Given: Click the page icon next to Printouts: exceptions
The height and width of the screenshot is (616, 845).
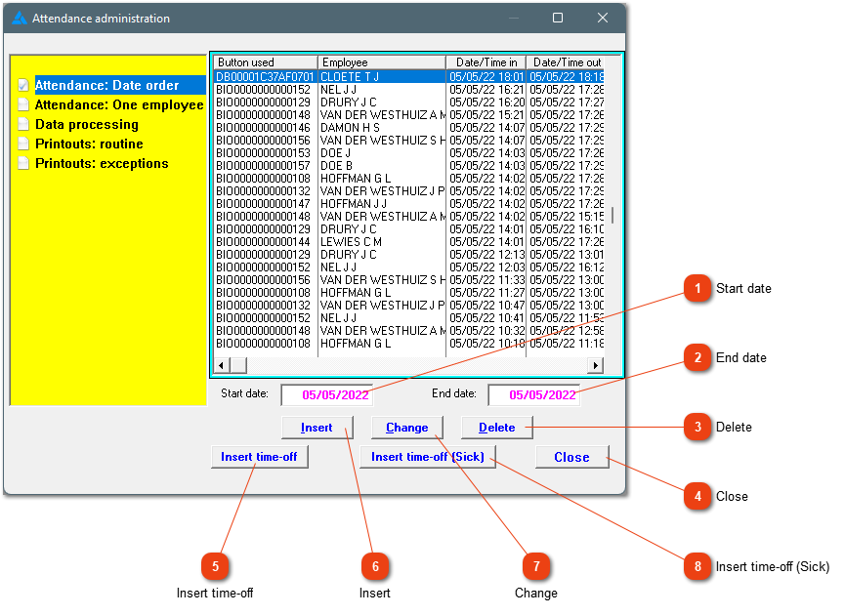Looking at the screenshot, I should point(23,163).
